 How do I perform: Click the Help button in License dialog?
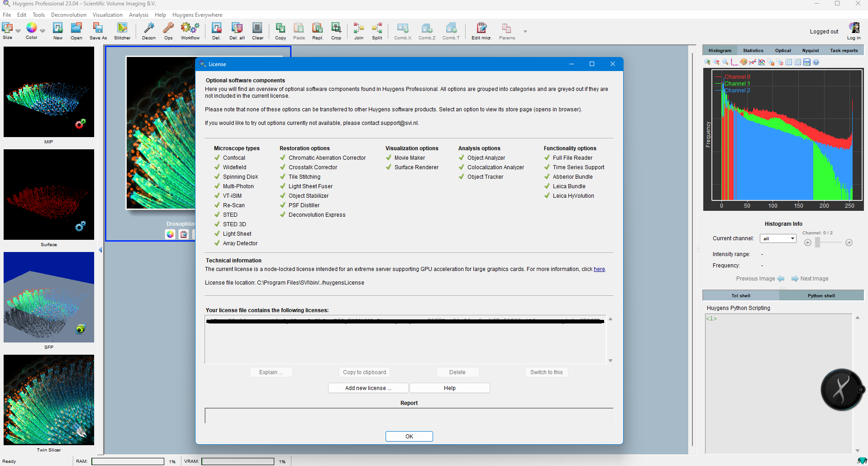click(449, 388)
